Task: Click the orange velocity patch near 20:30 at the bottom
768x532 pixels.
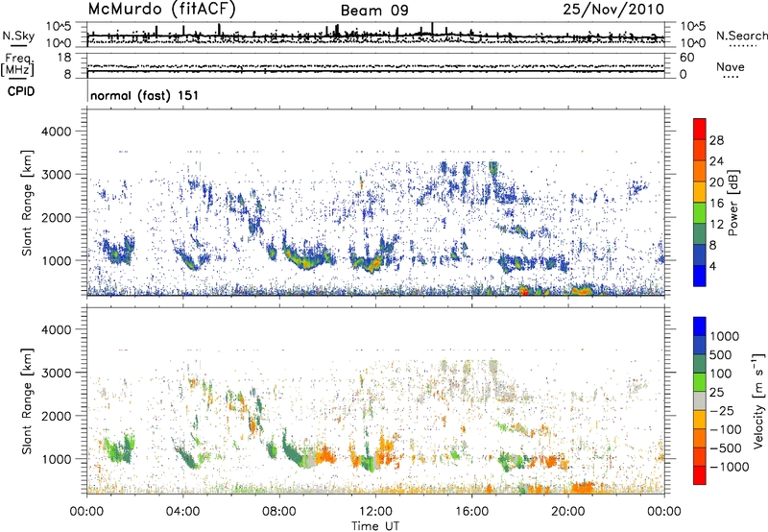Action: tap(583, 488)
